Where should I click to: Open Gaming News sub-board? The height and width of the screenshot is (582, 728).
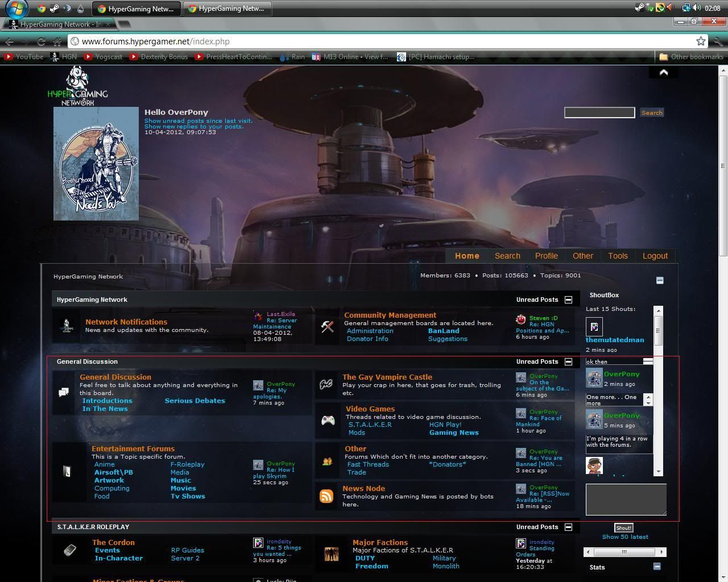(454, 433)
